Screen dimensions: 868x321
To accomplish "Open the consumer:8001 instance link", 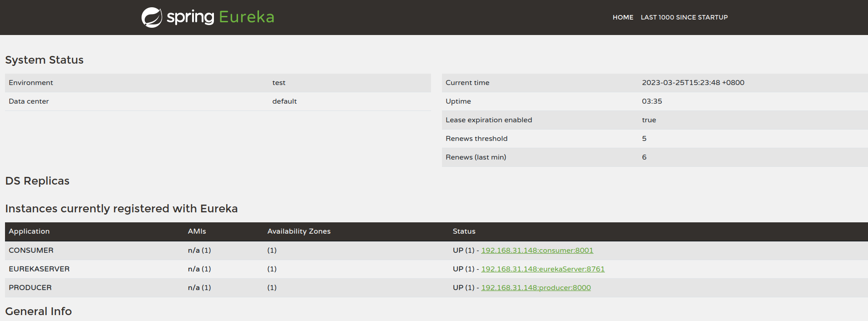I will click(537, 251).
